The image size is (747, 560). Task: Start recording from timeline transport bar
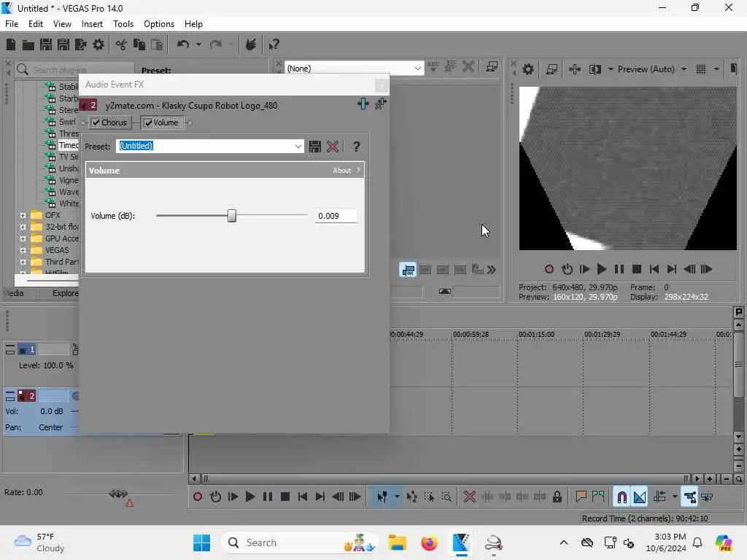198,497
